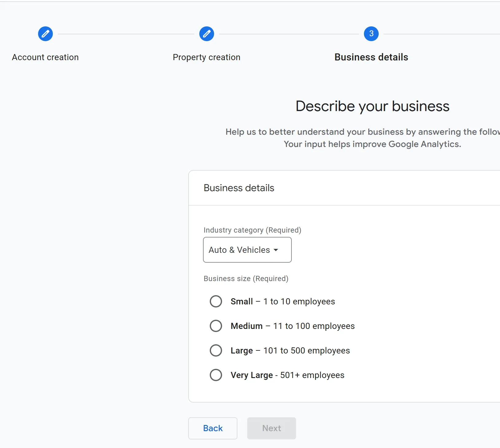Click the Property creation pencil icon

[x=207, y=34]
